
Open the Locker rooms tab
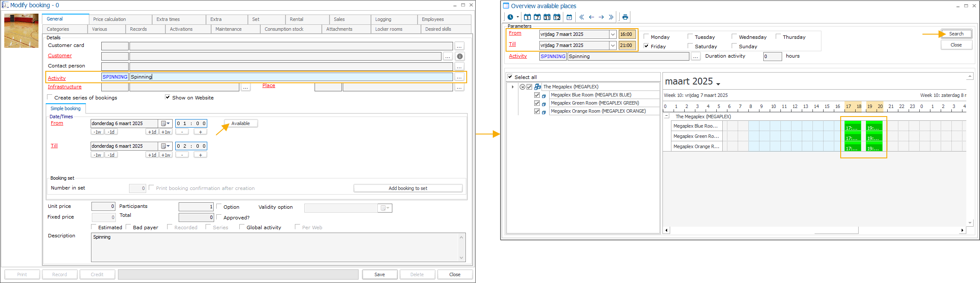point(388,29)
